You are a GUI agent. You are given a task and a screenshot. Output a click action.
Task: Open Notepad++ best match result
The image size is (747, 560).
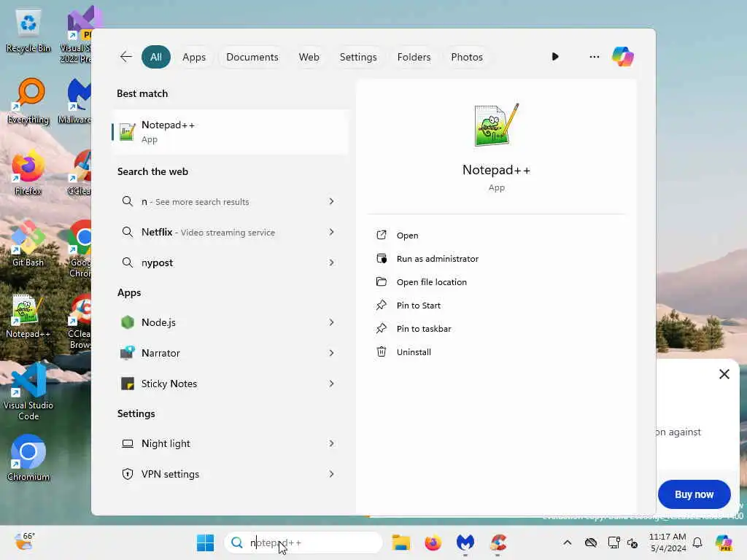[x=230, y=132]
